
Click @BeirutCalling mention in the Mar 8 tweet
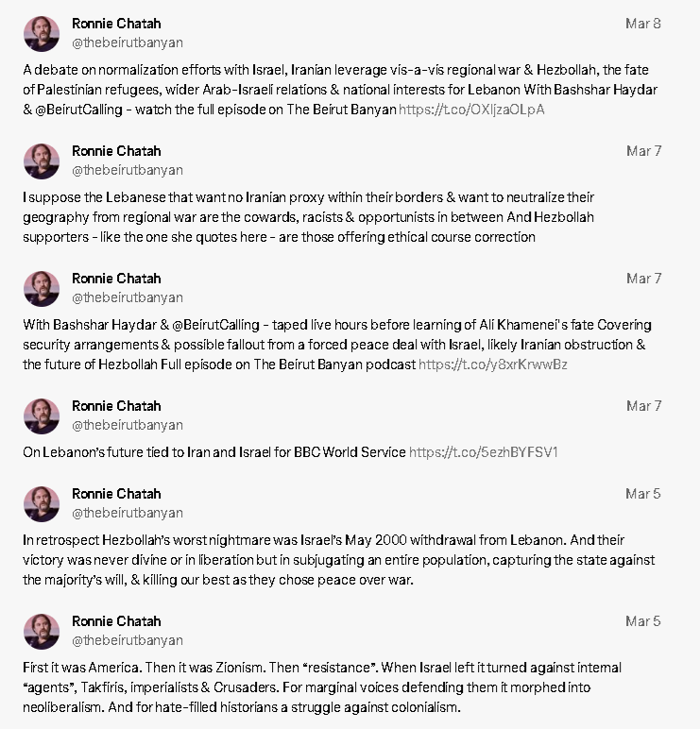tap(78, 110)
